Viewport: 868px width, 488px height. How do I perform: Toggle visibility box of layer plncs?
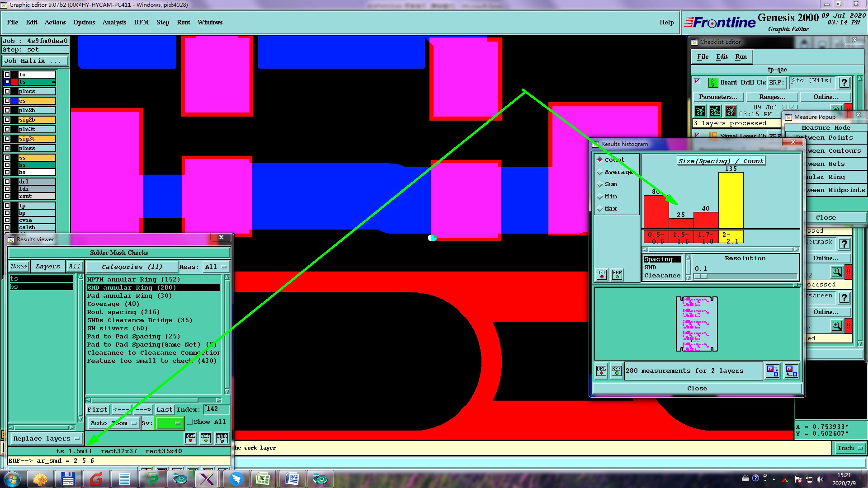click(x=7, y=91)
